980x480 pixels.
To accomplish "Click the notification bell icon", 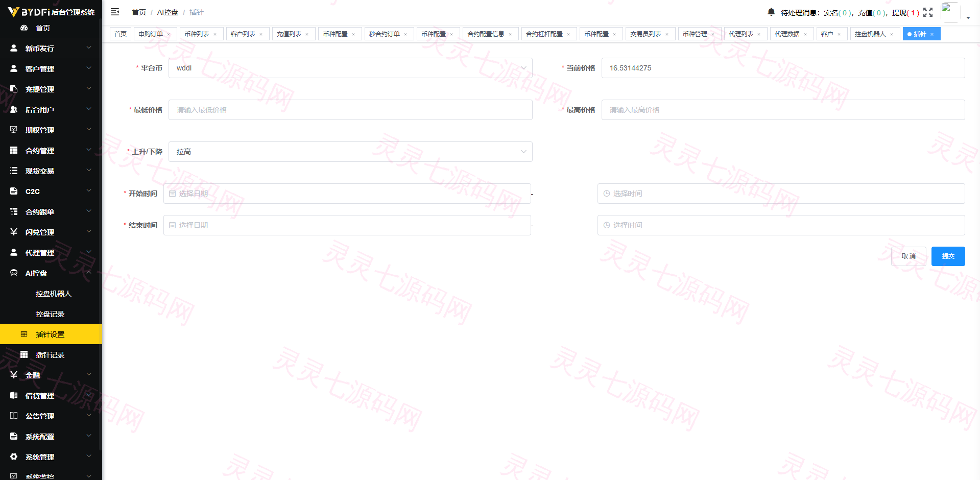I will pyautogui.click(x=771, y=12).
